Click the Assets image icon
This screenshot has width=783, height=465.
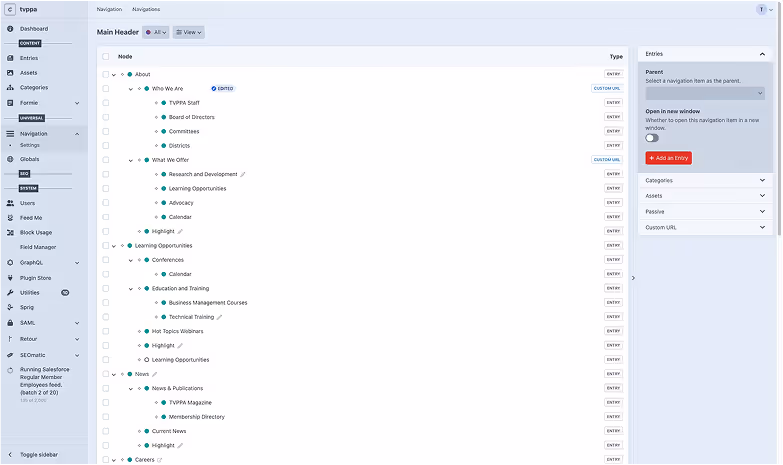point(10,73)
